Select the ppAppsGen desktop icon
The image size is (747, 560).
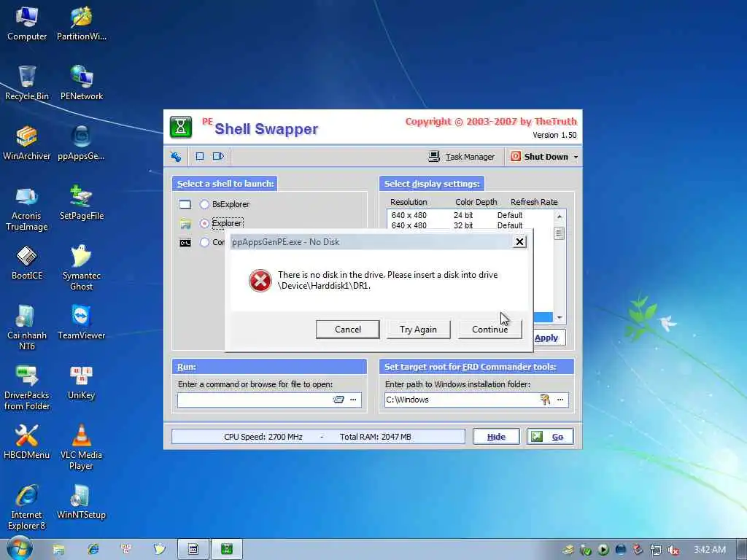point(81,144)
